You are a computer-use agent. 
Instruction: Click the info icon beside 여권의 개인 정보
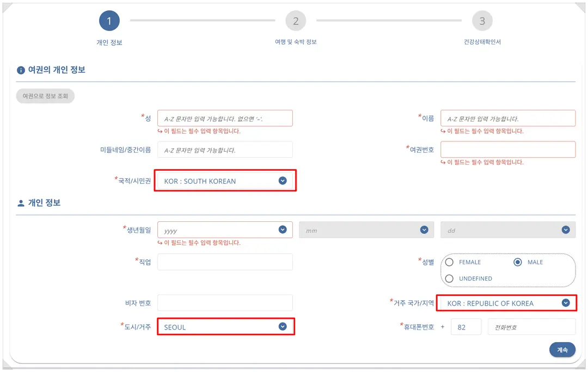(21, 70)
